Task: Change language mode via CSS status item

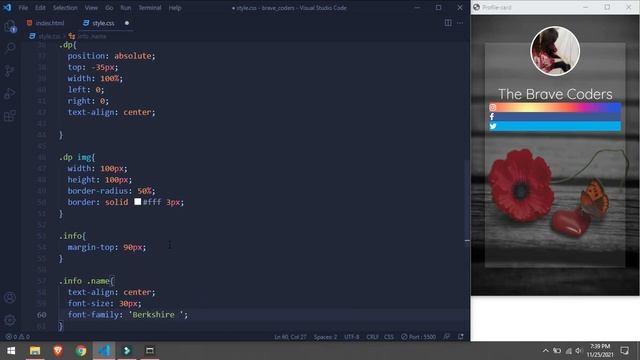Action: [389, 337]
